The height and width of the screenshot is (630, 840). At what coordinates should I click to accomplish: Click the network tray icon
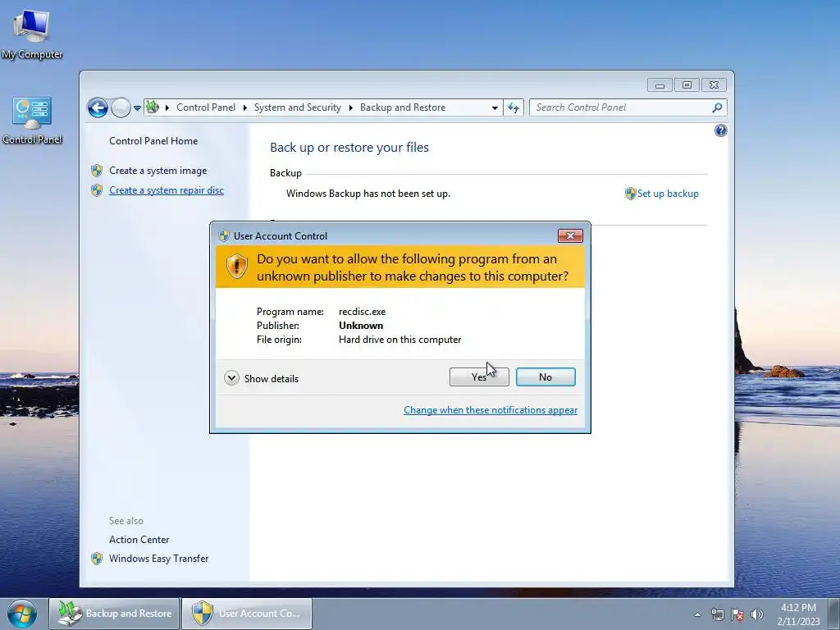(x=717, y=614)
